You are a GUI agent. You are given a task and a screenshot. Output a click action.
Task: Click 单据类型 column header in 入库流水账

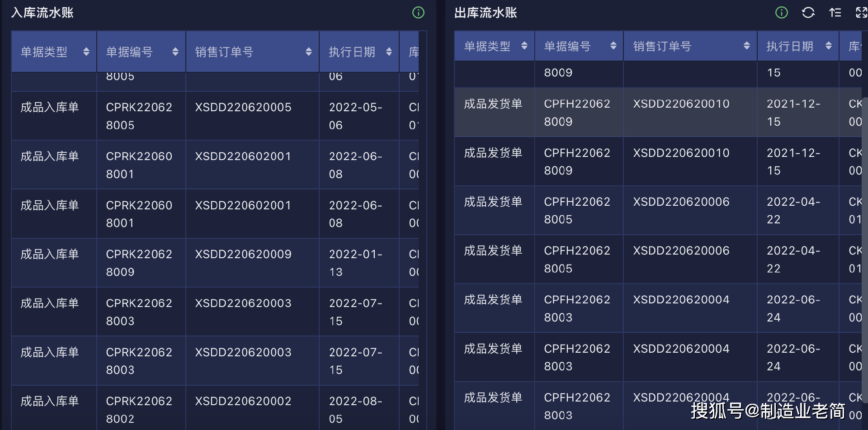(x=54, y=52)
